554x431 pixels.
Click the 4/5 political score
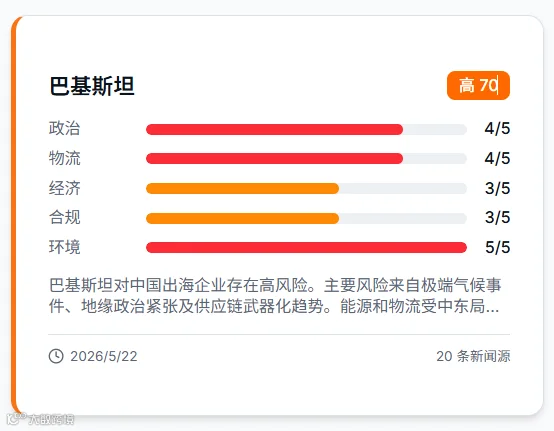pyautogui.click(x=497, y=129)
